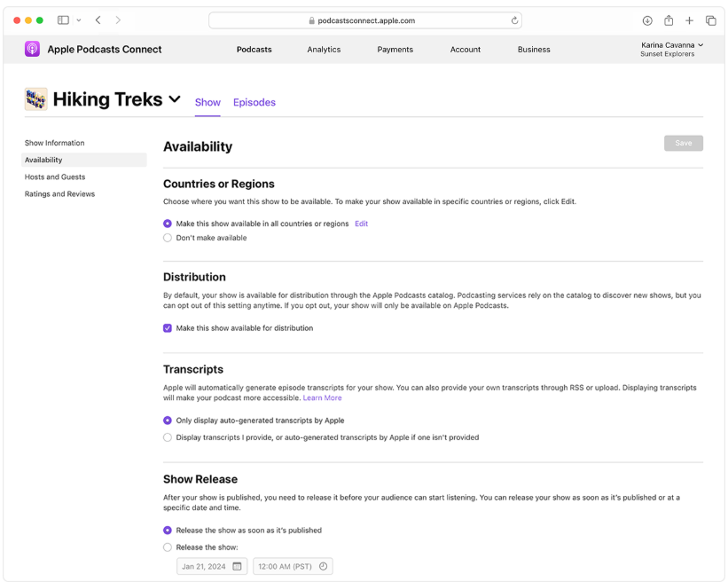Screen dimensions: 728x582
Task: Choose the "Release the show:" radio option
Action: tap(168, 547)
